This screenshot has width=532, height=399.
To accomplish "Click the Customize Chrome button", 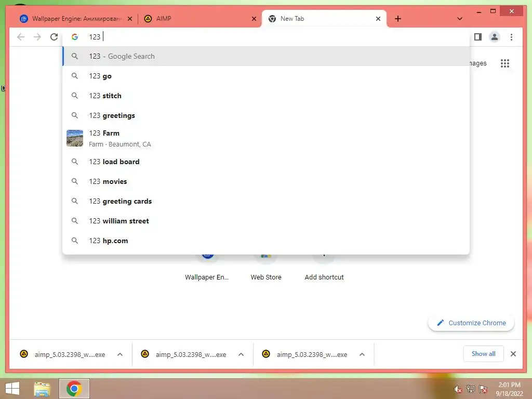I will coord(471,323).
